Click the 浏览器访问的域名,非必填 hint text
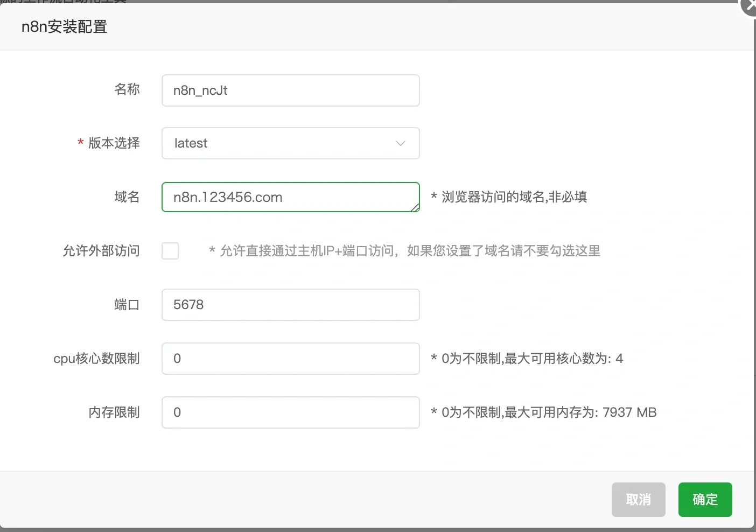This screenshot has height=532, width=756. (509, 197)
